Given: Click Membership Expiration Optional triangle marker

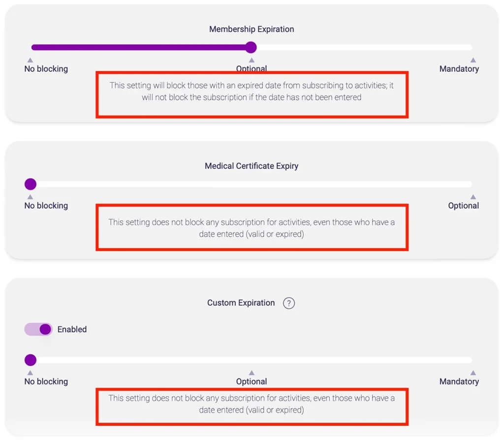Looking at the screenshot, I should coord(252,60).
